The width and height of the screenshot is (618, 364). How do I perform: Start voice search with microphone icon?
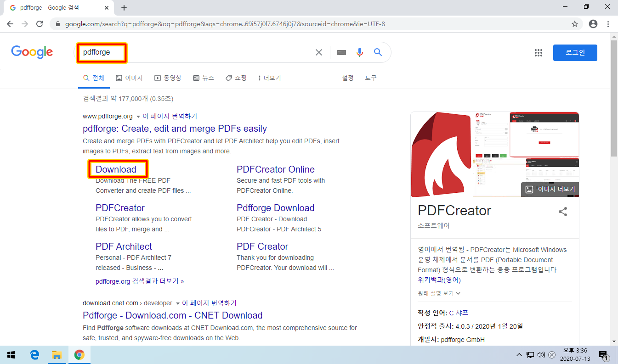(360, 52)
